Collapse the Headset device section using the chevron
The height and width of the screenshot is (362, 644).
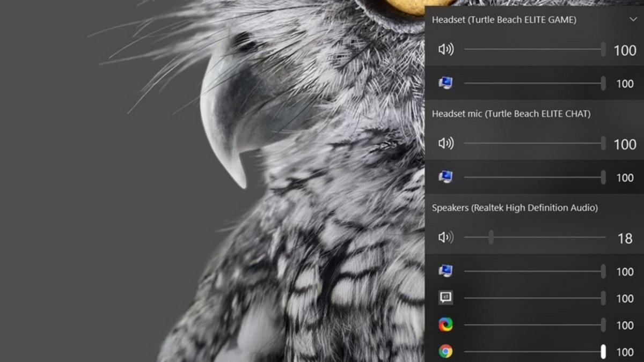(632, 19)
